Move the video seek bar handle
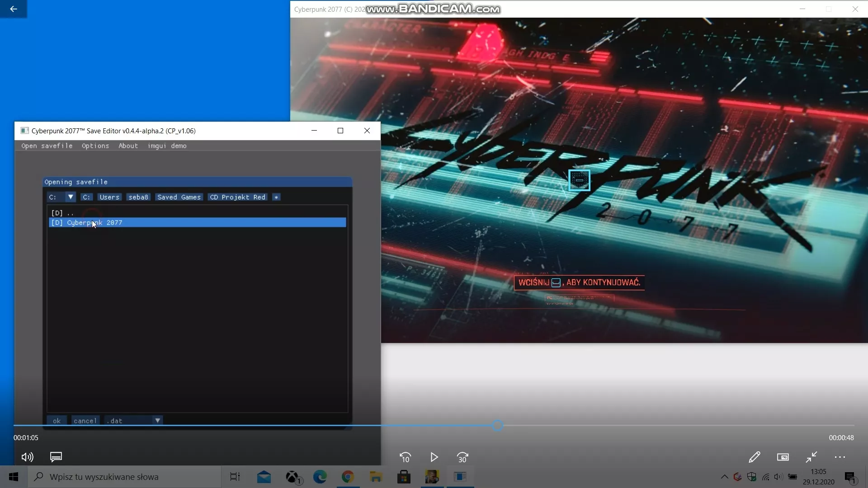This screenshot has height=488, width=868. click(498, 425)
